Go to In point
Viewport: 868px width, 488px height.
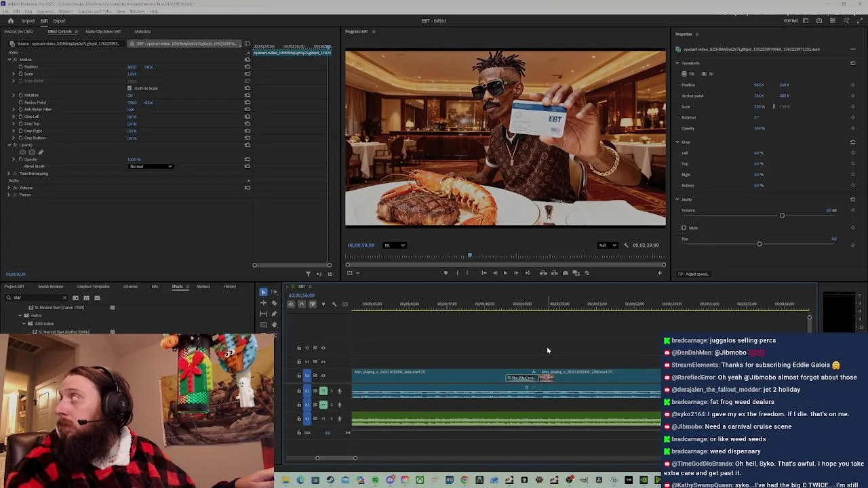pyautogui.click(x=484, y=273)
